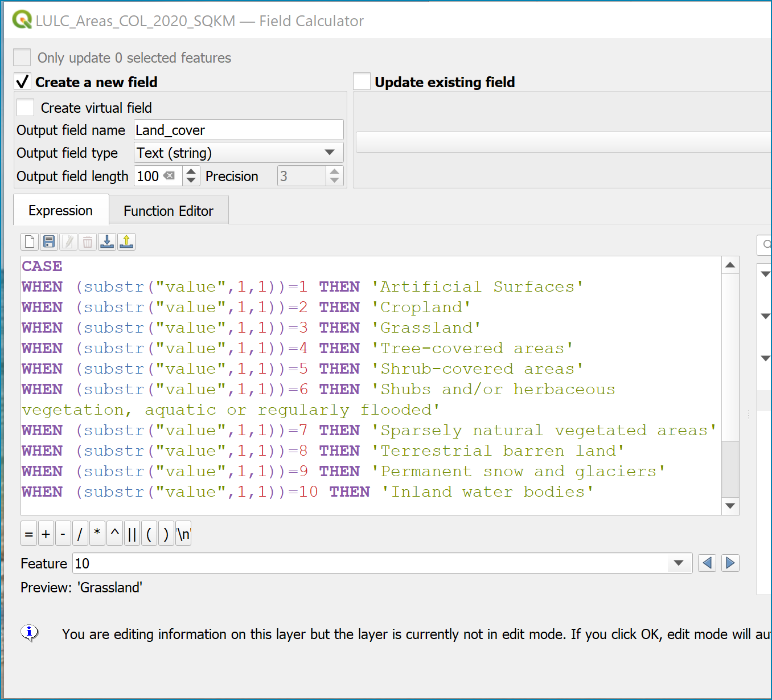Save the expression with the floppy disk icon
Image resolution: width=772 pixels, height=700 pixels.
(49, 242)
